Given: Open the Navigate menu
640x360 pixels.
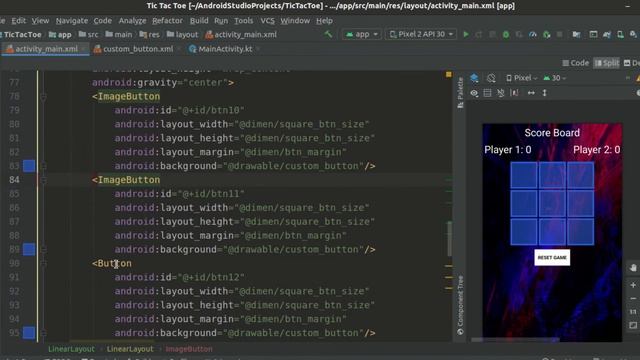Looking at the screenshot, I should point(72,20).
